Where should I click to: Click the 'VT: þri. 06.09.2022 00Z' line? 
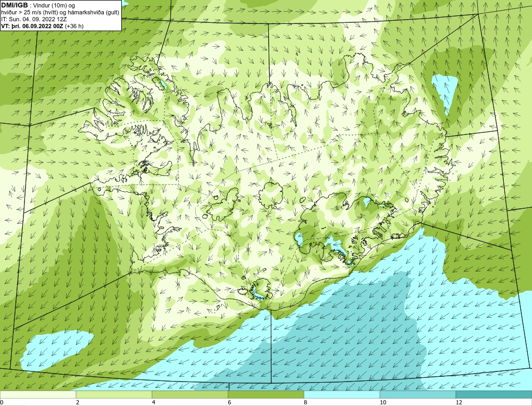43,26
